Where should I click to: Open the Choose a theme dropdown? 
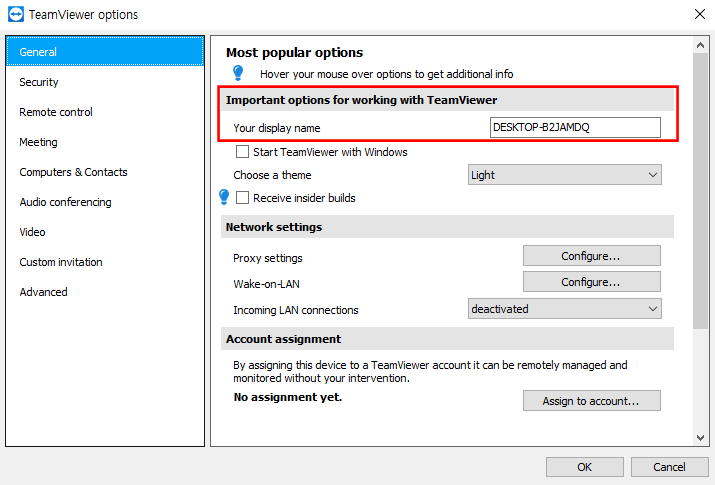(565, 175)
